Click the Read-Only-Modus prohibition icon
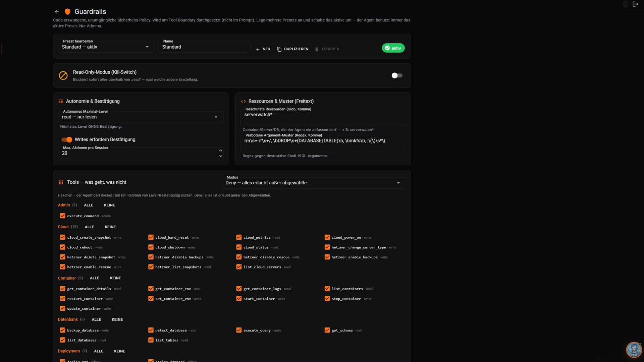The image size is (644, 362). coord(63,75)
